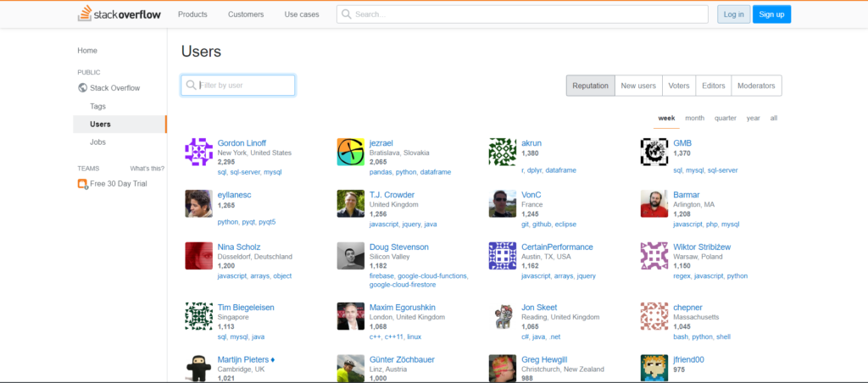
Task: Open Günter Zöchbauer's avatar
Action: [x=350, y=368]
